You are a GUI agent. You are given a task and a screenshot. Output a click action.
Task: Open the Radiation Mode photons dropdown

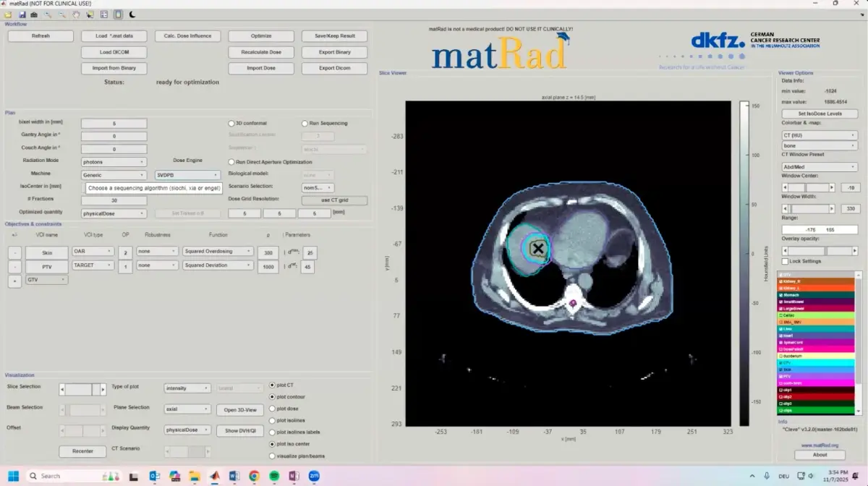(114, 162)
